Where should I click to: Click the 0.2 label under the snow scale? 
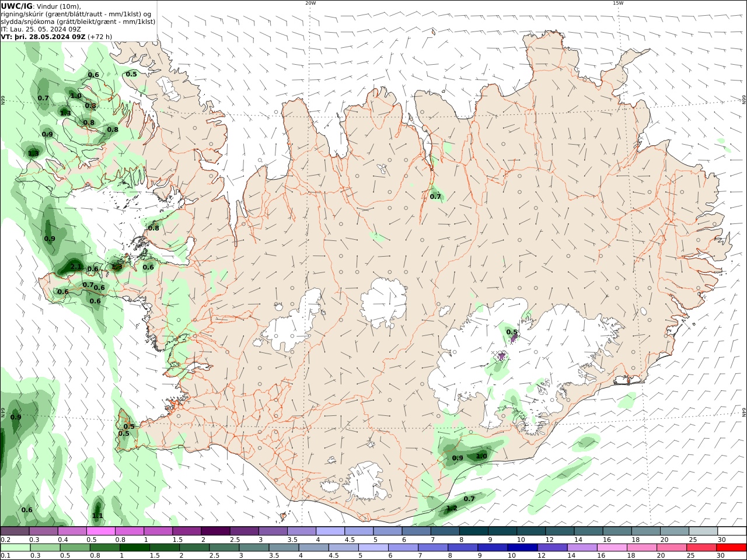pyautogui.click(x=5, y=540)
